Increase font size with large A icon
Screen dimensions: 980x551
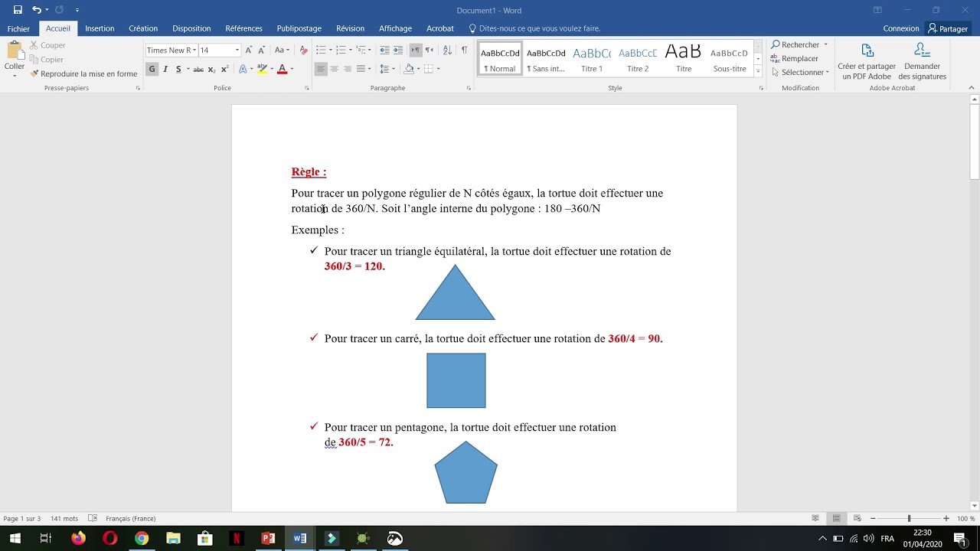click(x=248, y=50)
